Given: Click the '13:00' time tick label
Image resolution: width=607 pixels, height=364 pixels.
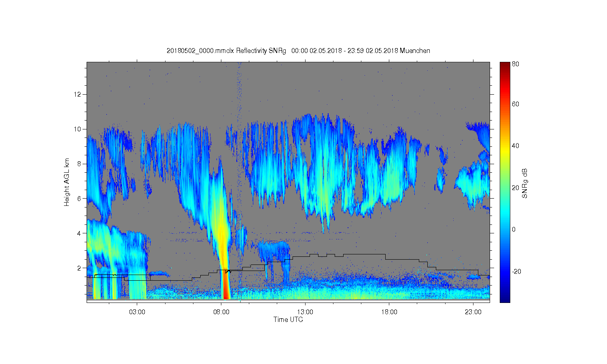Looking at the screenshot, I should 305,312.
